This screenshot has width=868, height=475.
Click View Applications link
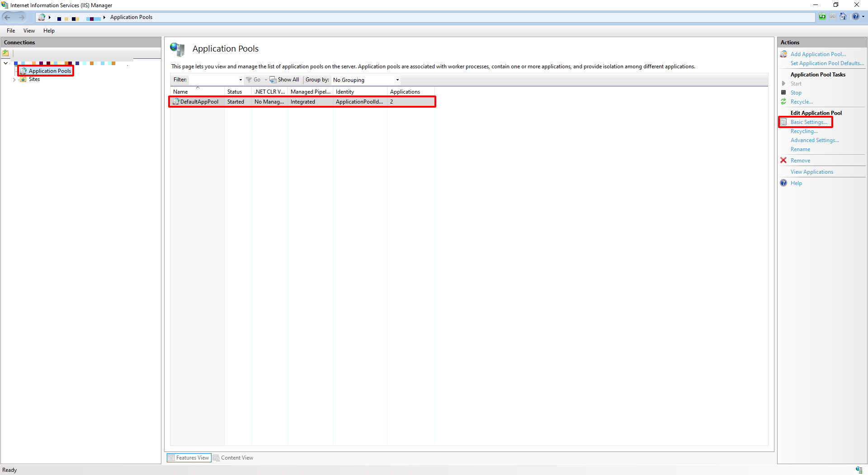811,172
